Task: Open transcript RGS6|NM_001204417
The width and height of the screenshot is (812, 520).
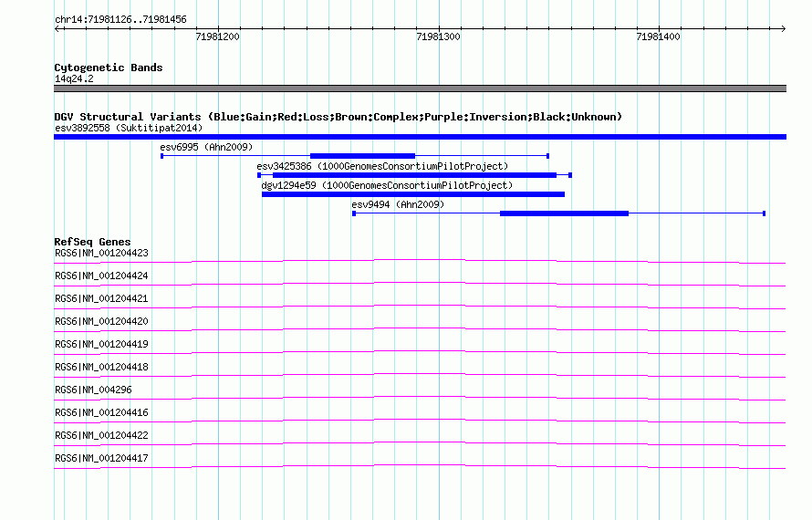Action: [x=101, y=458]
